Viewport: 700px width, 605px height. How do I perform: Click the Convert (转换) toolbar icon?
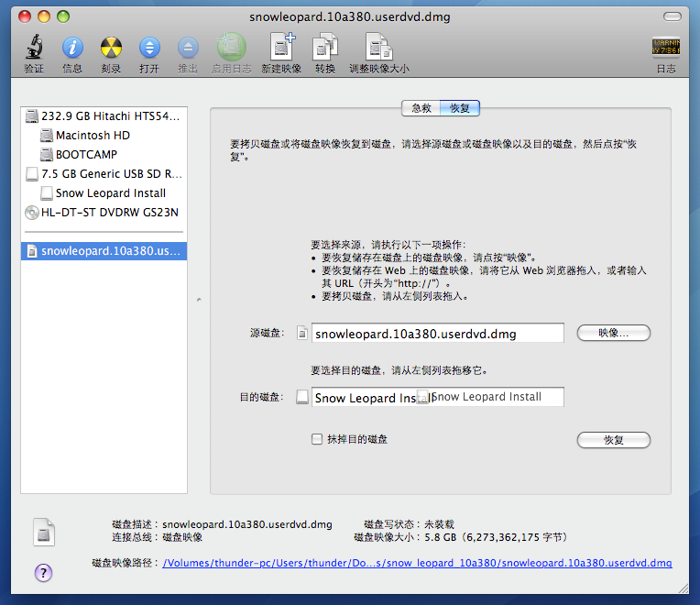click(x=325, y=47)
